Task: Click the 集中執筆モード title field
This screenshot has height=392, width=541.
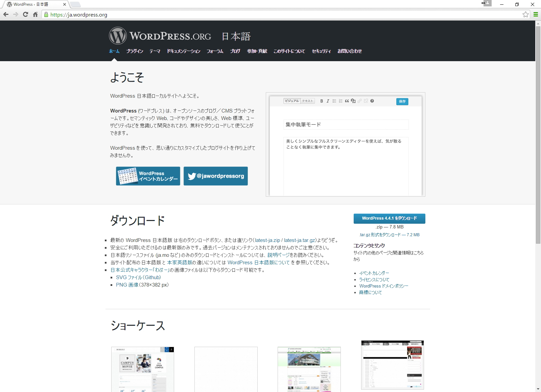Action: click(346, 125)
